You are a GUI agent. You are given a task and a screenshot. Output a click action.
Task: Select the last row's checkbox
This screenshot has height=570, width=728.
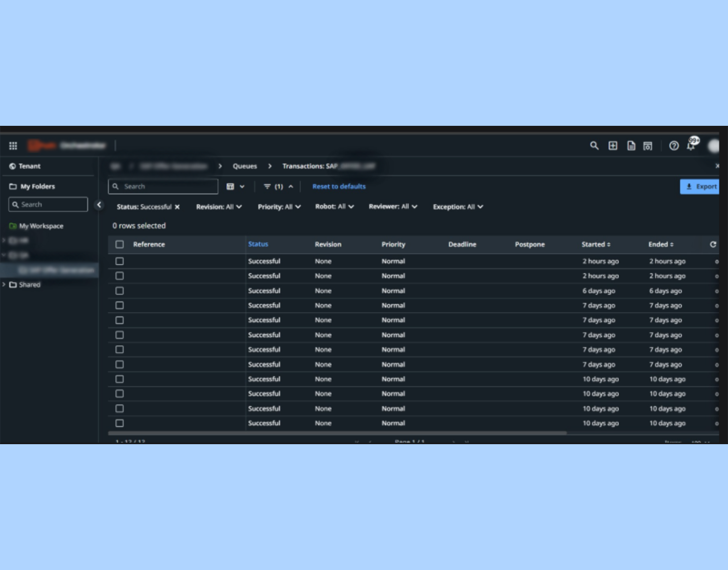[120, 423]
